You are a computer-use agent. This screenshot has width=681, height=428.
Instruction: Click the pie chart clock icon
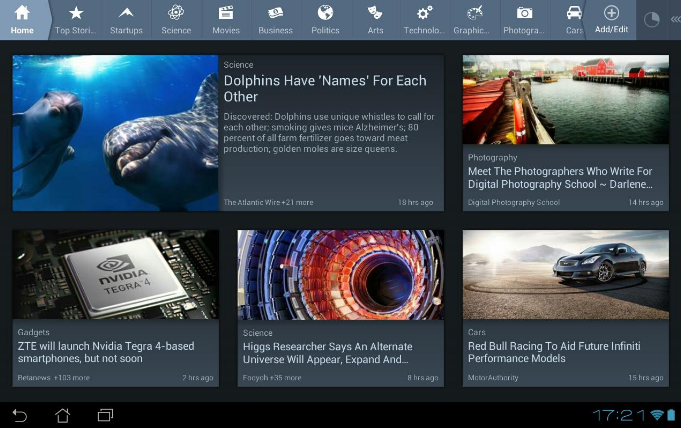[x=651, y=20]
